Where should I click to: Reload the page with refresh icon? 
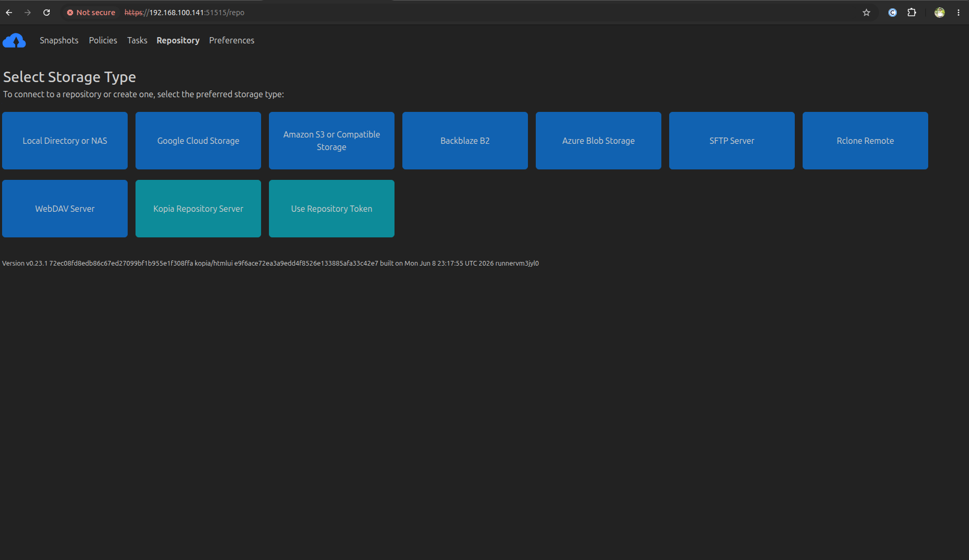pos(47,13)
